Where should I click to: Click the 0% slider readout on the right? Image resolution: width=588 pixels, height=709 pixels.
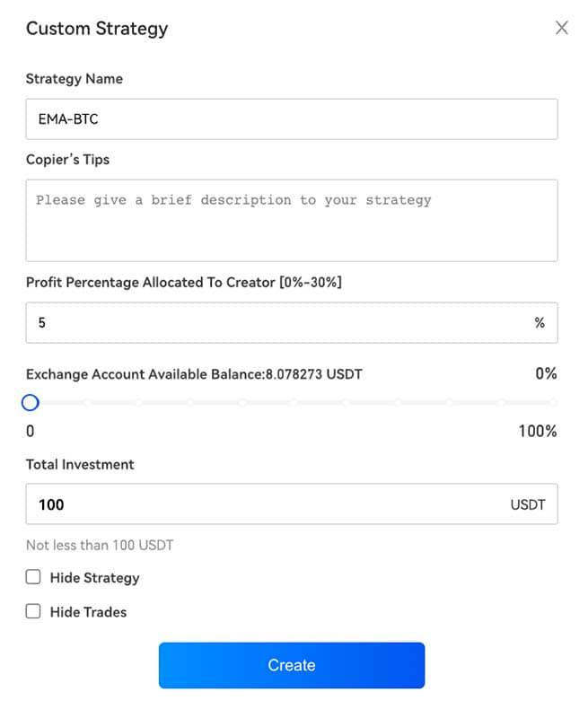pos(546,373)
